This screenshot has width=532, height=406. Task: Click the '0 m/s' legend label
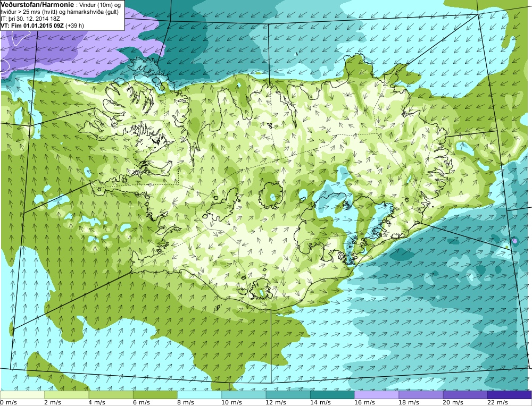coord(9,402)
